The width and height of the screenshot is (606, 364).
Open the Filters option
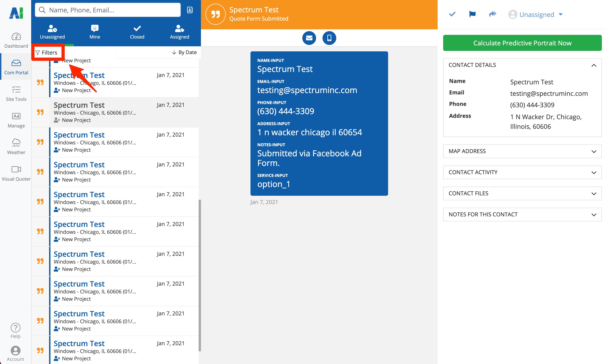point(46,52)
